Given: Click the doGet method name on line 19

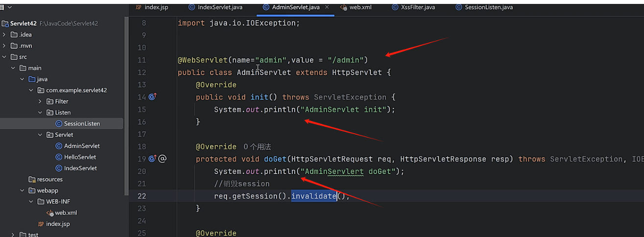Looking at the screenshot, I should (275, 159).
